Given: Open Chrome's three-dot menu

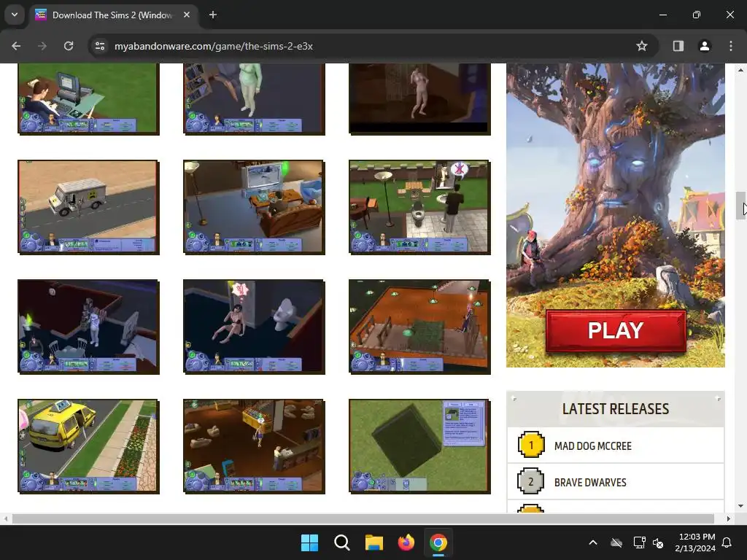Looking at the screenshot, I should pos(730,46).
